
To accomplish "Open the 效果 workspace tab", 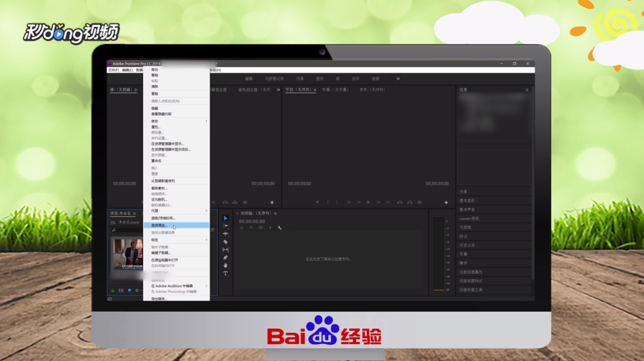I will [300, 79].
